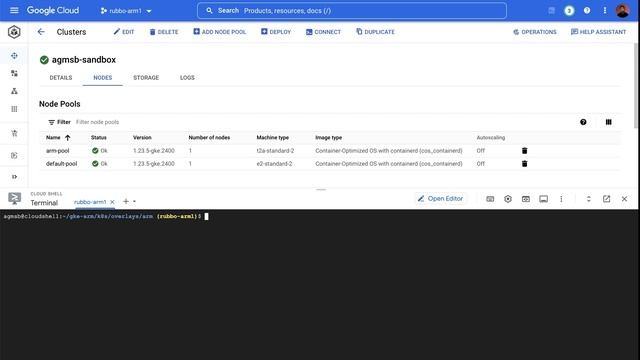Open Cloud Shell in new window
The image size is (640, 360).
coord(607,199)
